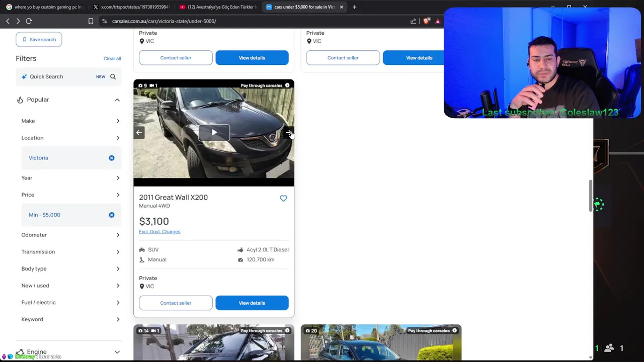Switch to the YouTube Avustralya tab
This screenshot has width=644, height=362.
click(217, 7)
